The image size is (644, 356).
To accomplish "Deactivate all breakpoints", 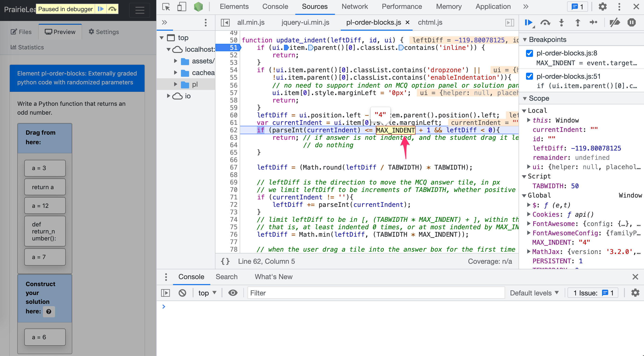I will [x=615, y=23].
